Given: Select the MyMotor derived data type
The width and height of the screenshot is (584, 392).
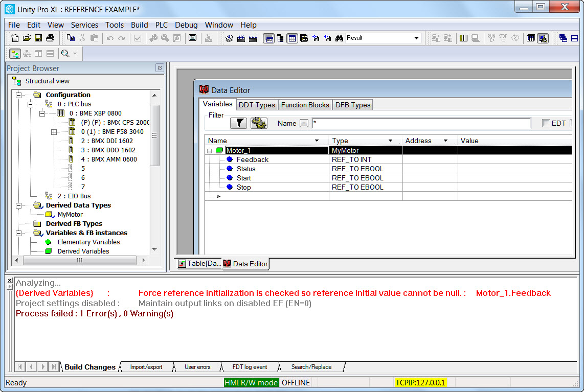Looking at the screenshot, I should point(70,215).
